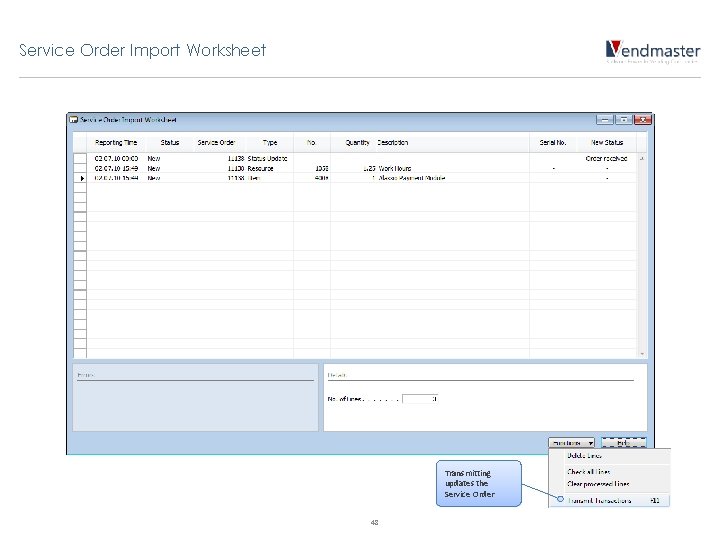Close the Service Order Import Worksheet window
The height and width of the screenshot is (540, 720).
642,120
